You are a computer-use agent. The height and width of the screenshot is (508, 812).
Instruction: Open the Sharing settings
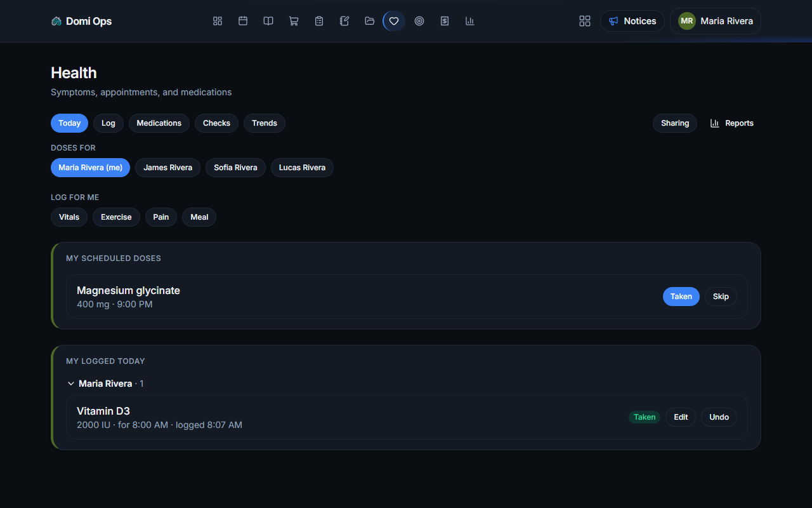point(675,123)
